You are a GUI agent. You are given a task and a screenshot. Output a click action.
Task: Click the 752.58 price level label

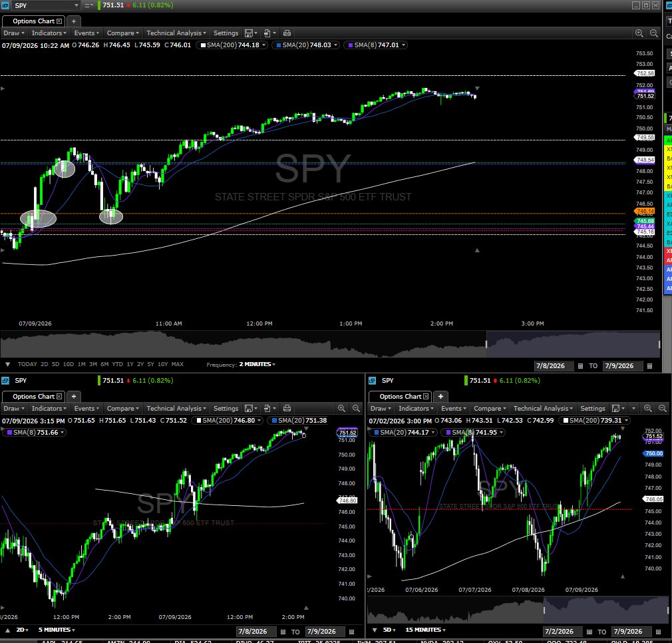[645, 73]
